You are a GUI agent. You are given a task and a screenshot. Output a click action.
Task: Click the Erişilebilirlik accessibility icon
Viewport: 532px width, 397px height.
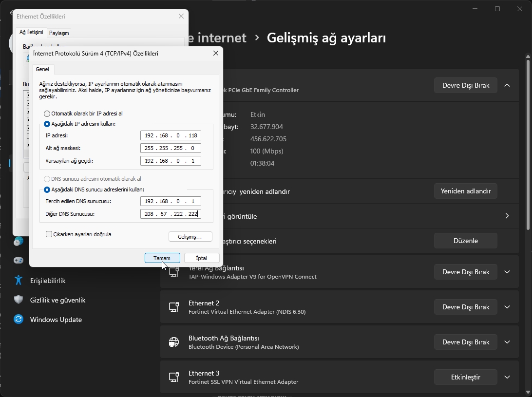[x=19, y=281]
